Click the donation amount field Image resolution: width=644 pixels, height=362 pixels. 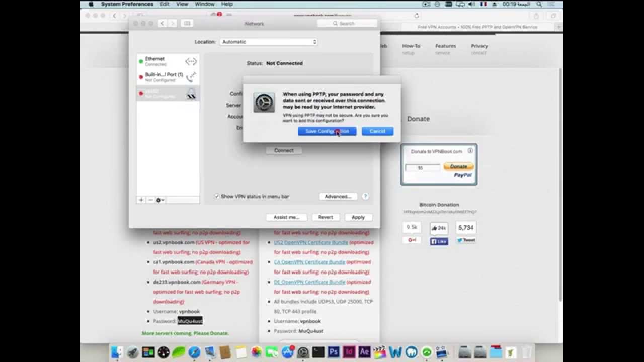[423, 168]
